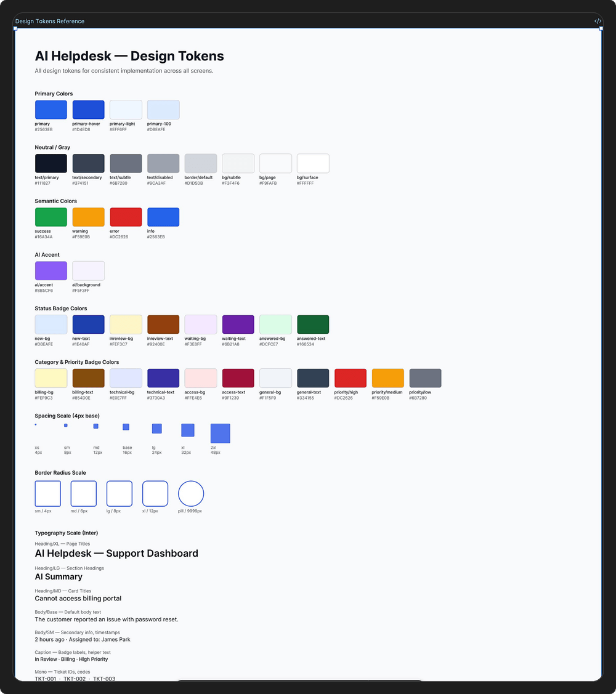Viewport: 616px width, 694px height.
Task: Click the 'AI Helpdesk — Support Dashboard' heading sample
Action: click(116, 554)
